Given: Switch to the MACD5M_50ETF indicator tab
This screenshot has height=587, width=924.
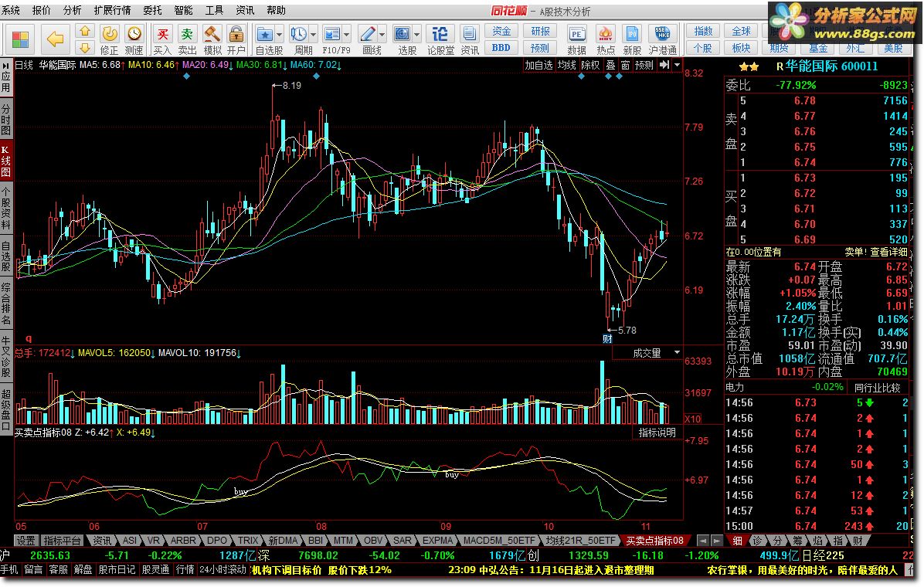Looking at the screenshot, I should pyautogui.click(x=499, y=541).
